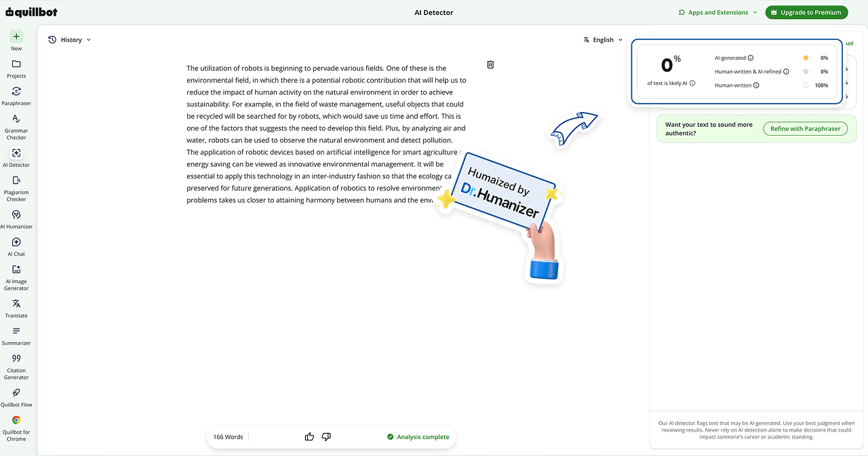The width and height of the screenshot is (868, 456).
Task: Click the Analysis complete status
Action: pyautogui.click(x=418, y=437)
